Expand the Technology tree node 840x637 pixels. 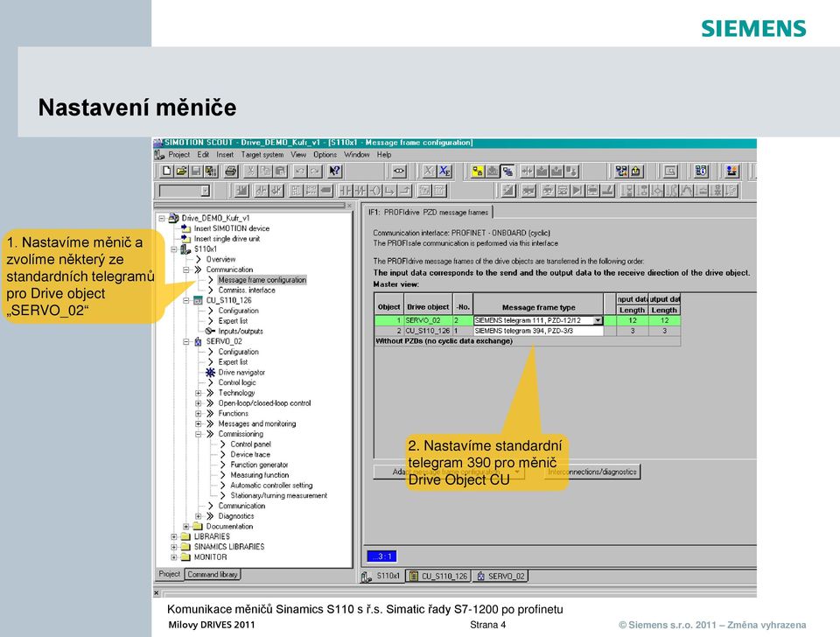[199, 393]
